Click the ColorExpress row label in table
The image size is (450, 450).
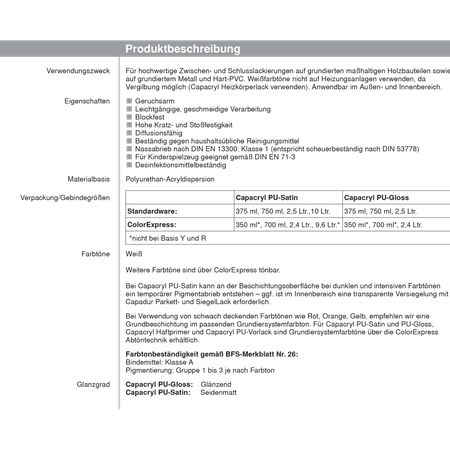click(x=152, y=225)
